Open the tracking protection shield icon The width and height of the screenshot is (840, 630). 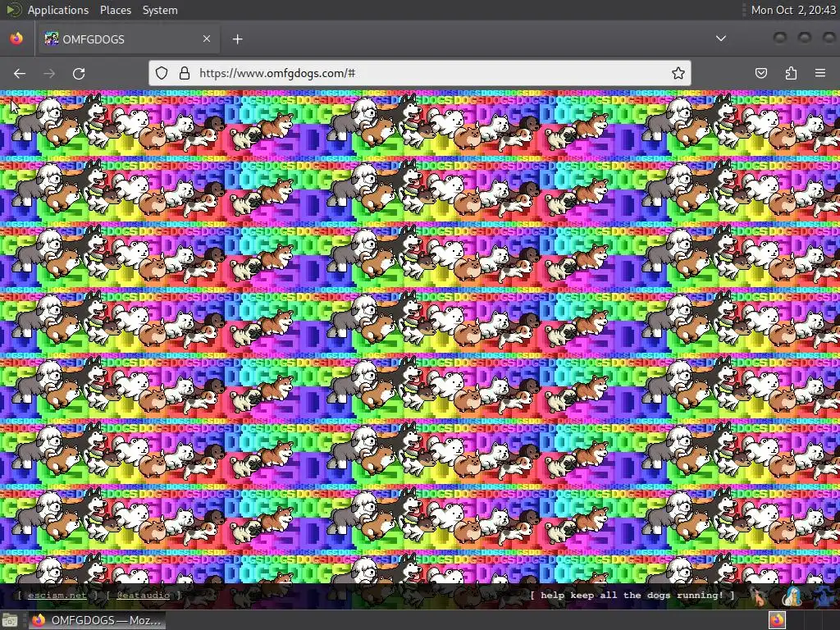(162, 73)
